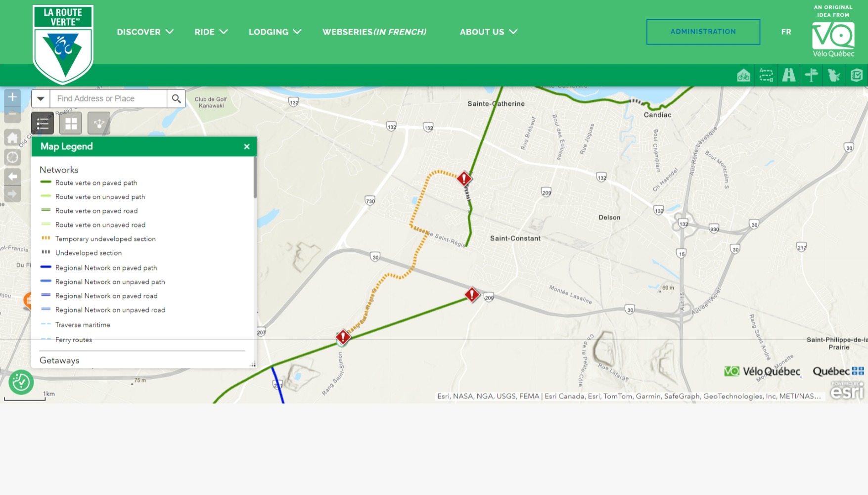Open the A-to-B itinerary tool

click(x=766, y=75)
